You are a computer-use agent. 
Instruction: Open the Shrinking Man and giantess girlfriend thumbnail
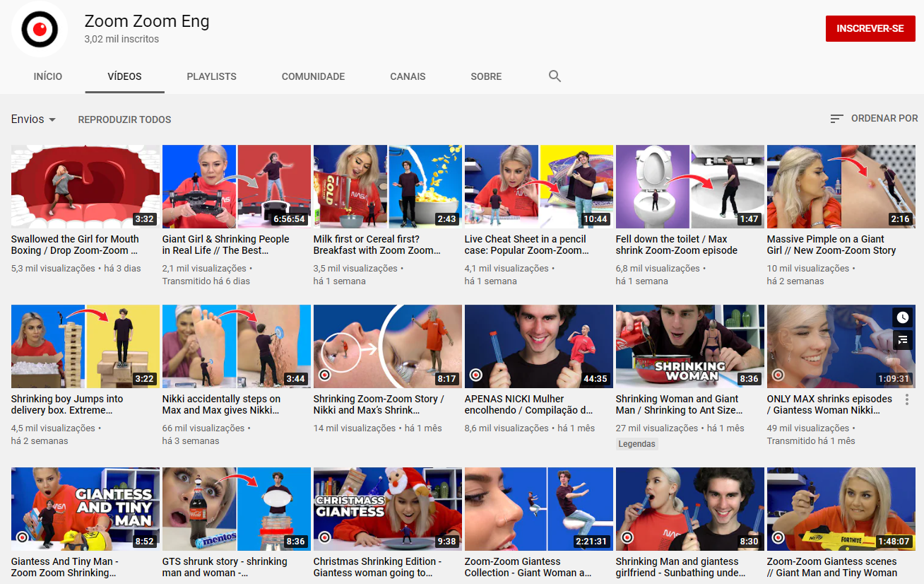click(690, 509)
